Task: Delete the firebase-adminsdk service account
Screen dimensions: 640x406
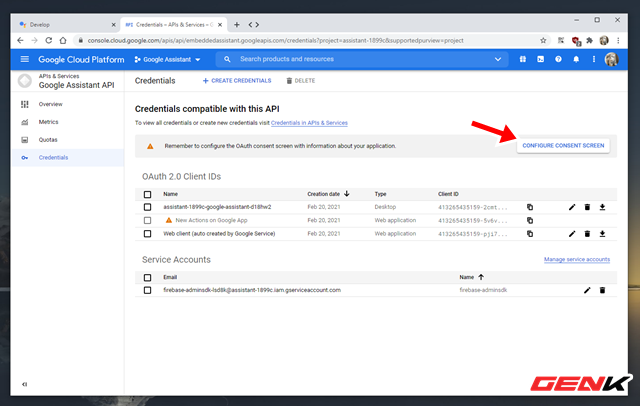Action: (602, 290)
